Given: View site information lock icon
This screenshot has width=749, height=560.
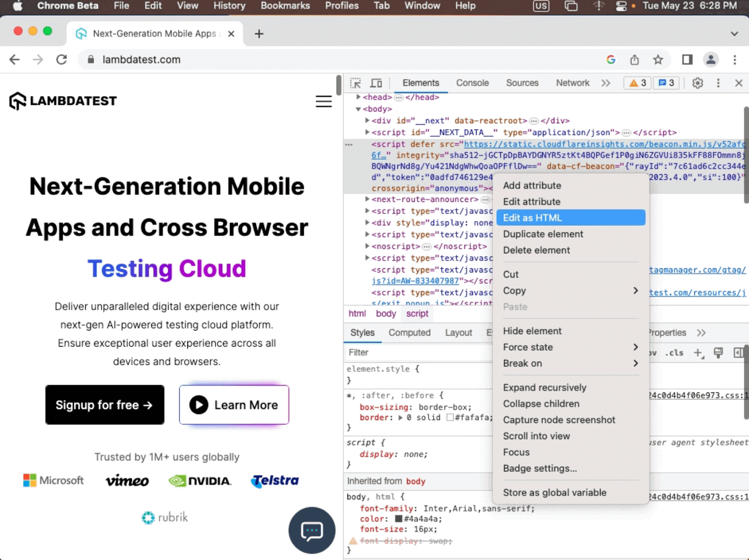Looking at the screenshot, I should pos(91,59).
